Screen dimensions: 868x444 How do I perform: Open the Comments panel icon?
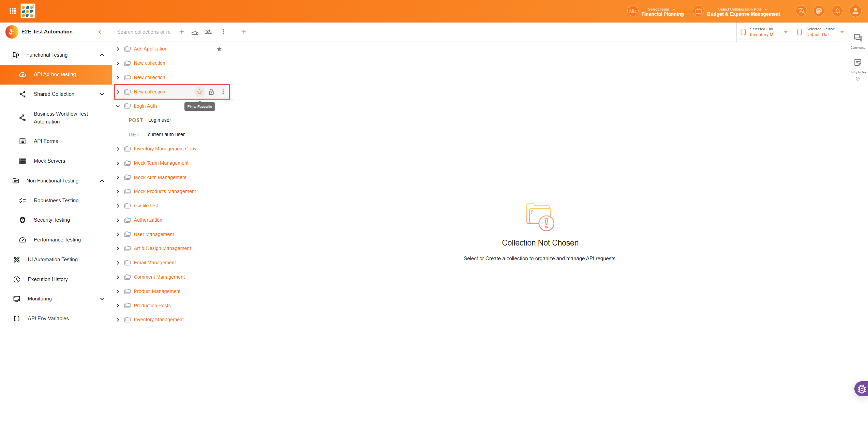857,38
